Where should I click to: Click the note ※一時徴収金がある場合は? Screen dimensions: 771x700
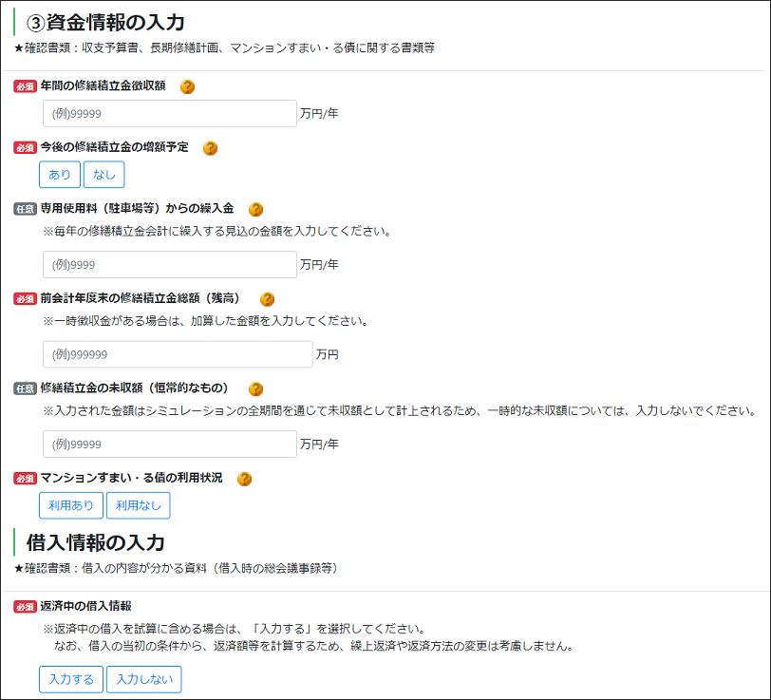tap(205, 321)
